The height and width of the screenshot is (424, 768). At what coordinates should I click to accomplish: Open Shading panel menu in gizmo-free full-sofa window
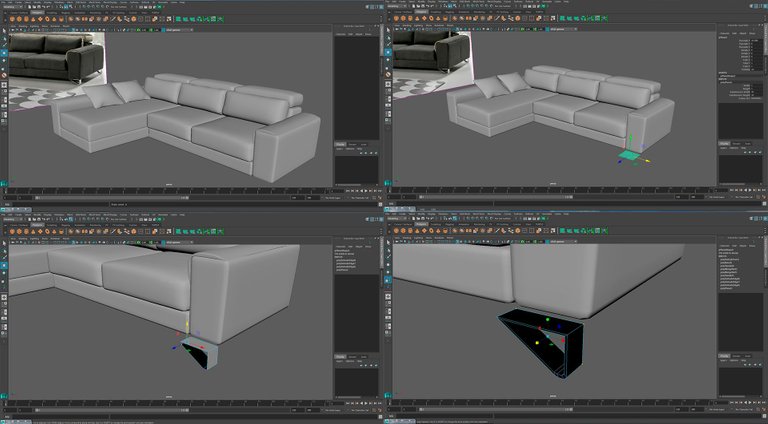(23, 26)
